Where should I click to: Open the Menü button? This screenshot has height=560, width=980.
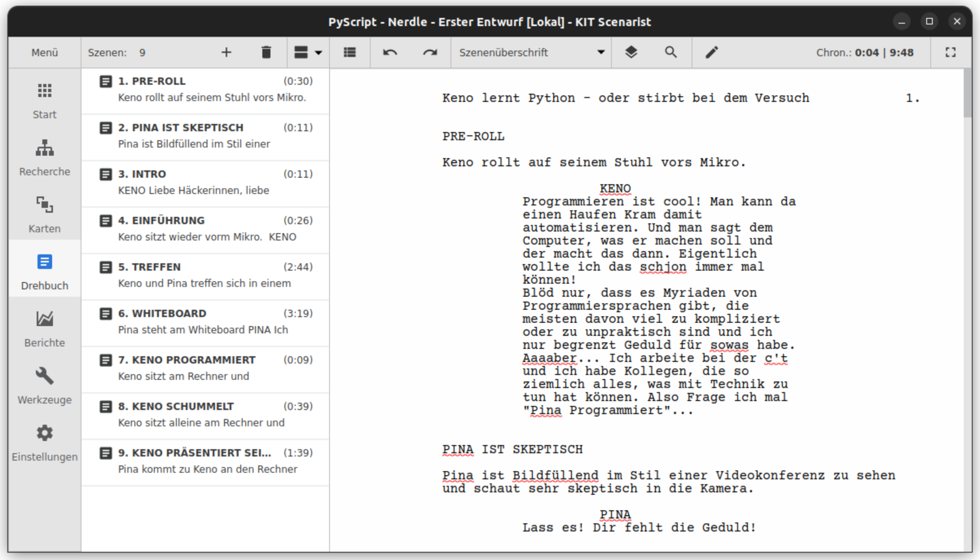(45, 53)
